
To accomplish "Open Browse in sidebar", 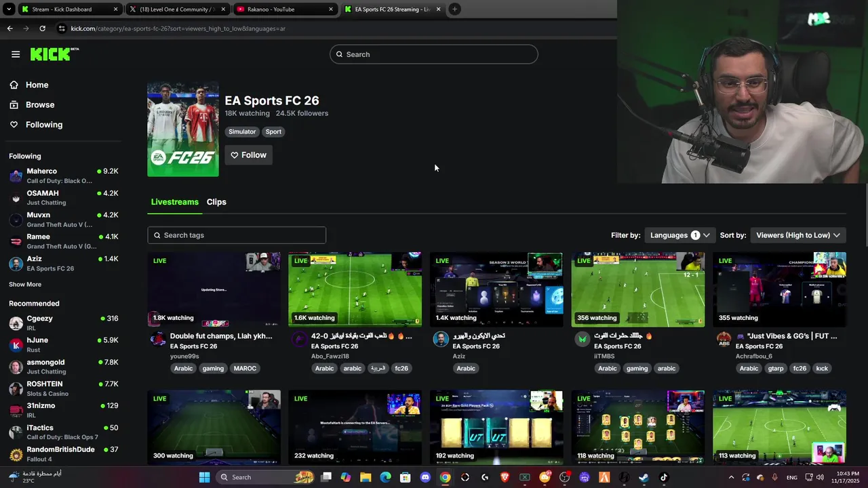I will (x=40, y=104).
